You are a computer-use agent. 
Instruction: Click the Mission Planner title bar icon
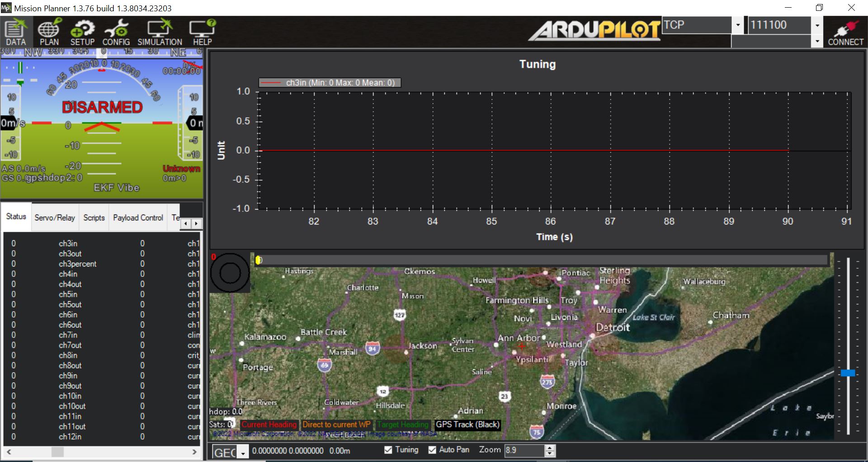tap(6, 8)
